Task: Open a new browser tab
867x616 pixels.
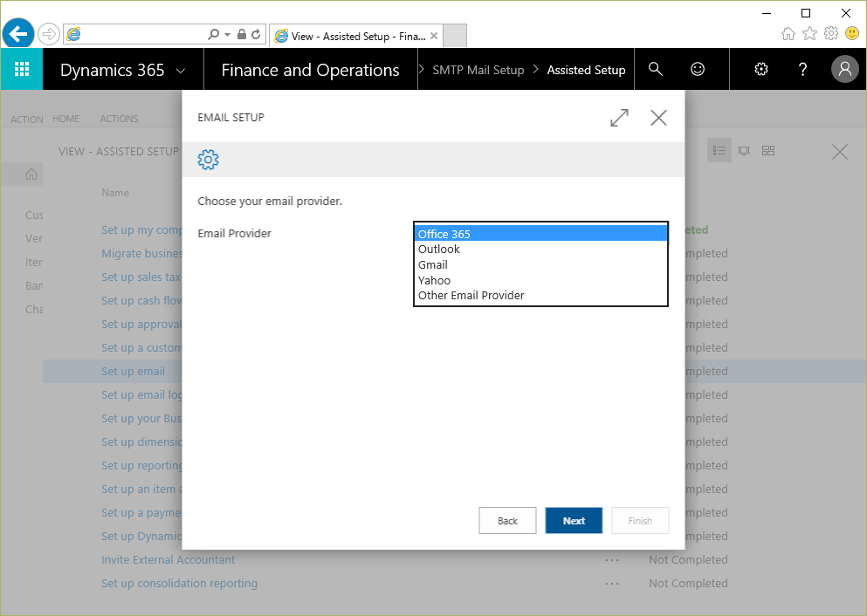Action: 455,36
